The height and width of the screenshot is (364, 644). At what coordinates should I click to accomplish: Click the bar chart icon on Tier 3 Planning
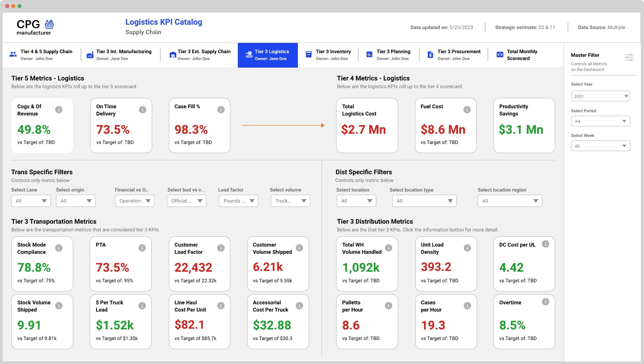[x=369, y=55]
